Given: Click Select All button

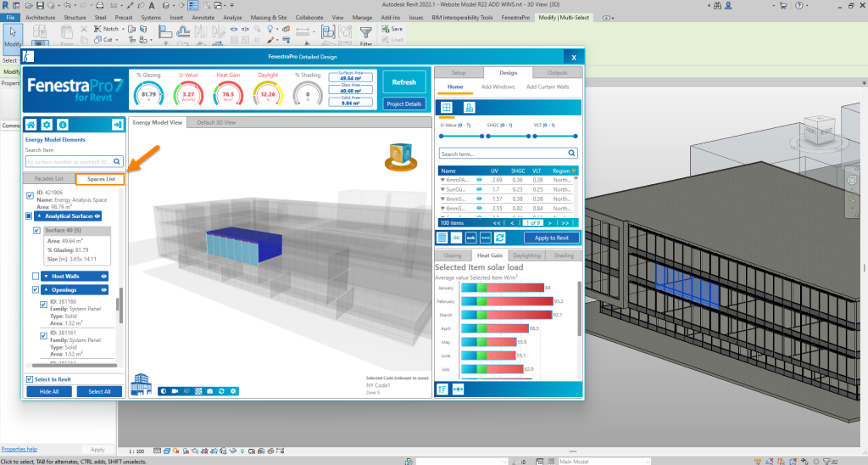Looking at the screenshot, I should pyautogui.click(x=100, y=391).
